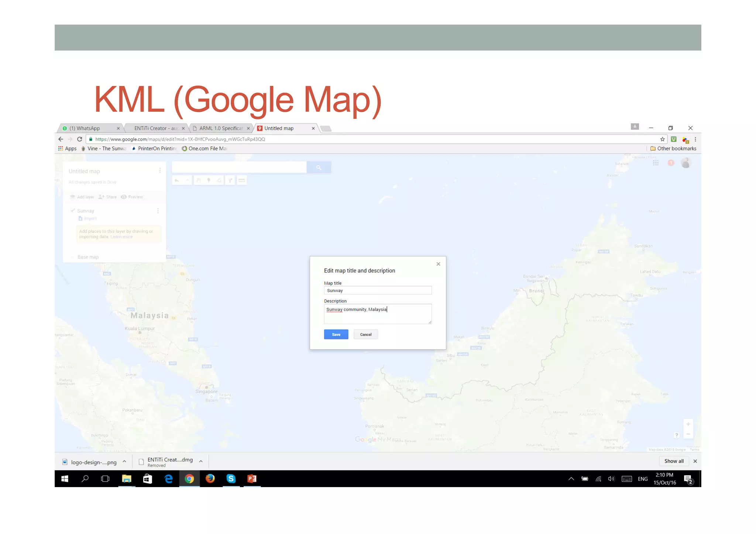Select the Measure distances ruler tool

coord(242,180)
